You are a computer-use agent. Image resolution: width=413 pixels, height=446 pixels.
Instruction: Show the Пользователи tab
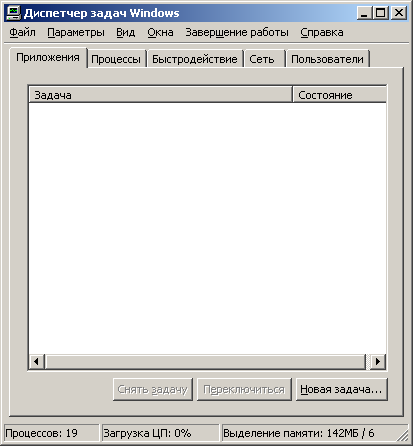[x=327, y=59]
